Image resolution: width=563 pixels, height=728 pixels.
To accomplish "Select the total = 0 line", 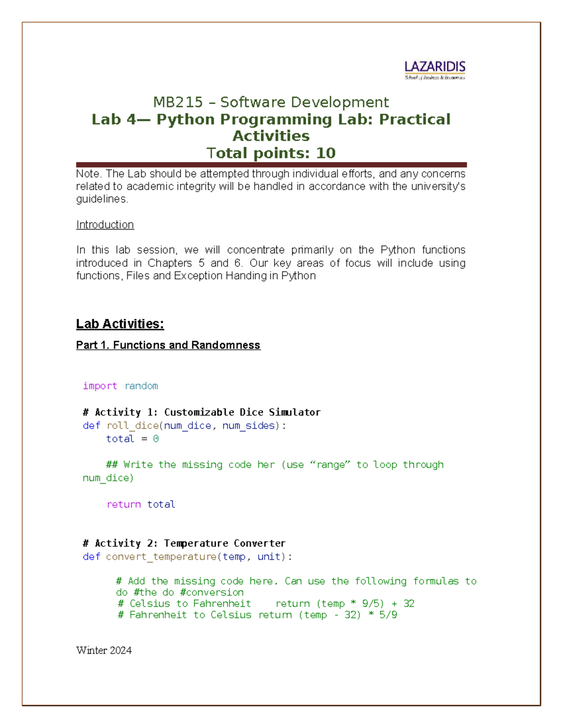I will [133, 439].
